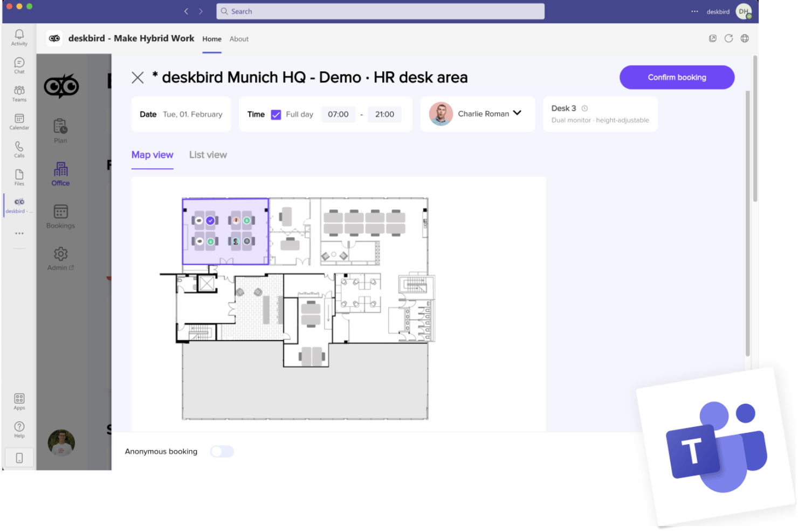The height and width of the screenshot is (532, 798).
Task: Click the clock info icon next to Desk 3
Action: 584,108
